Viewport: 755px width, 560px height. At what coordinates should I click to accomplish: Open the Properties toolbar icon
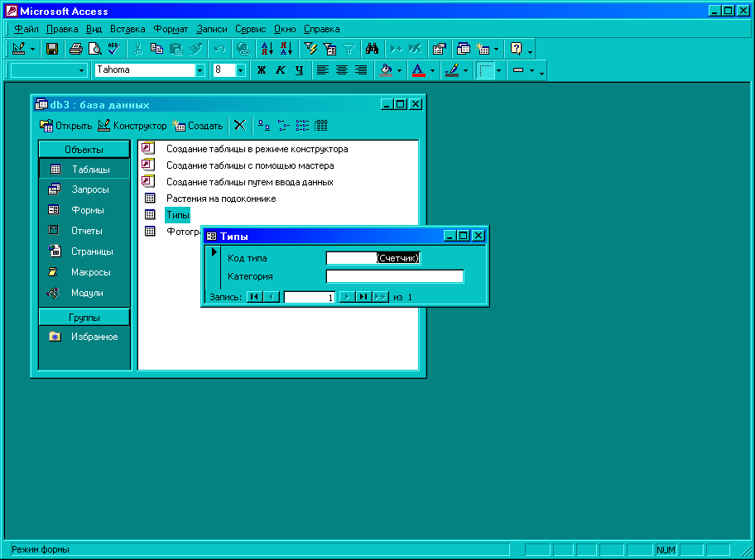(439, 49)
